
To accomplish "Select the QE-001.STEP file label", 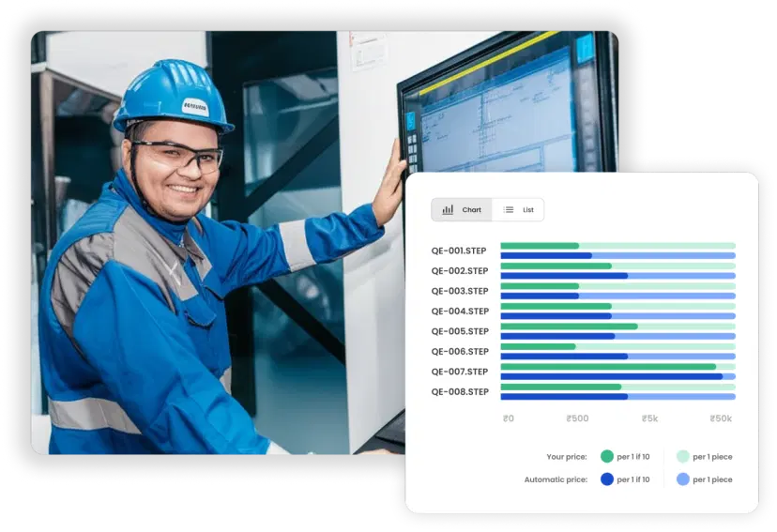I will [x=460, y=251].
